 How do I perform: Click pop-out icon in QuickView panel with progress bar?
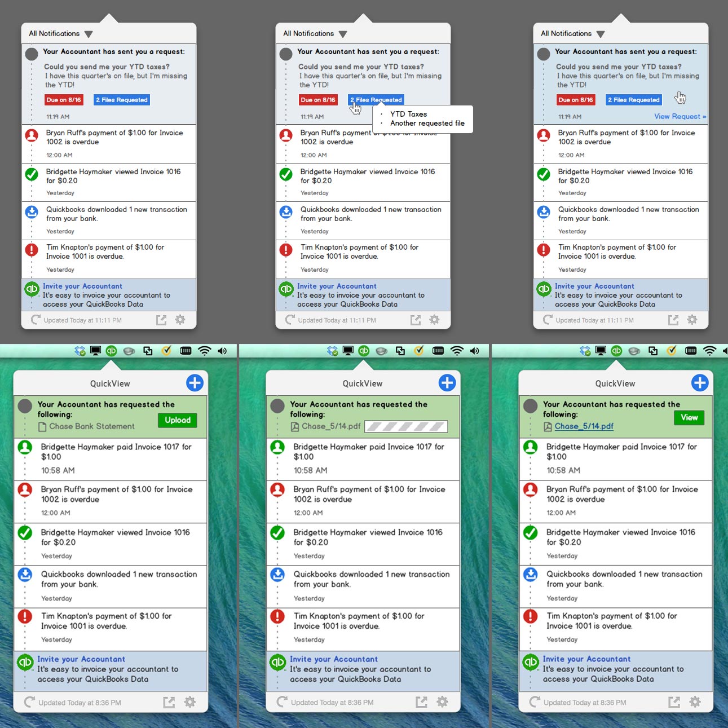click(x=421, y=702)
